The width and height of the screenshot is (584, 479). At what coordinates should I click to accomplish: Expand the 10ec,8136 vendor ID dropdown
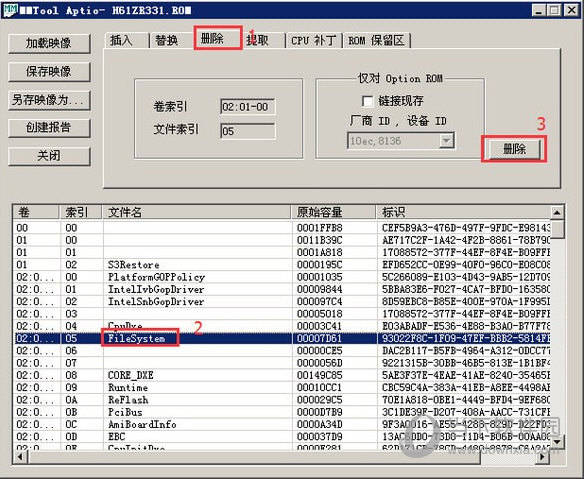[446, 141]
